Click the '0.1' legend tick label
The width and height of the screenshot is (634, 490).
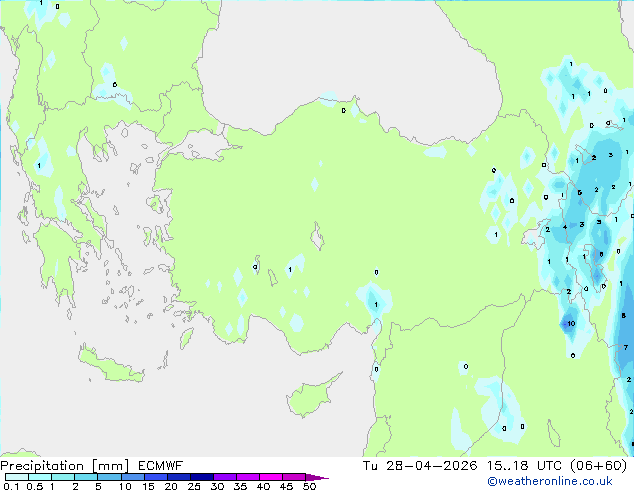click(x=12, y=486)
